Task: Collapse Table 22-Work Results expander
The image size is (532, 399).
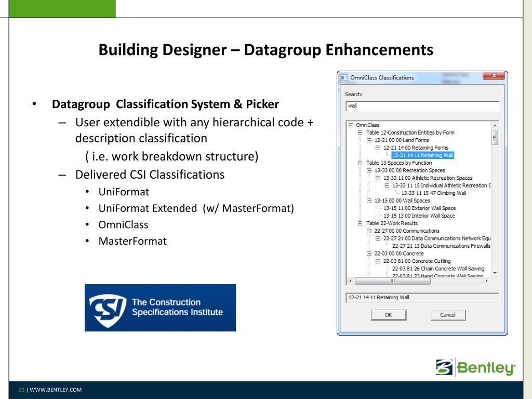Action: (360, 223)
